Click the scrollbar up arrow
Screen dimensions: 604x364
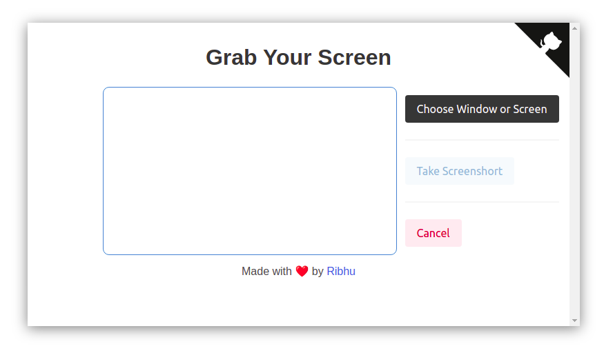[575, 28]
